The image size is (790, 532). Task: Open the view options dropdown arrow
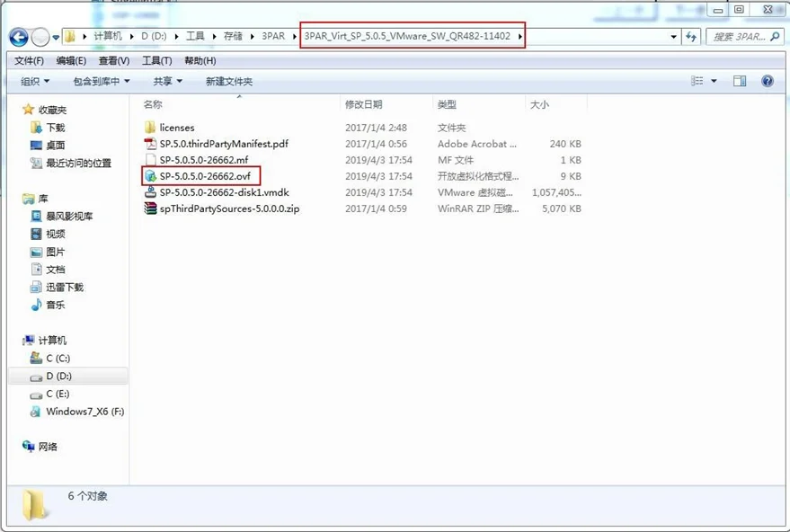(714, 81)
